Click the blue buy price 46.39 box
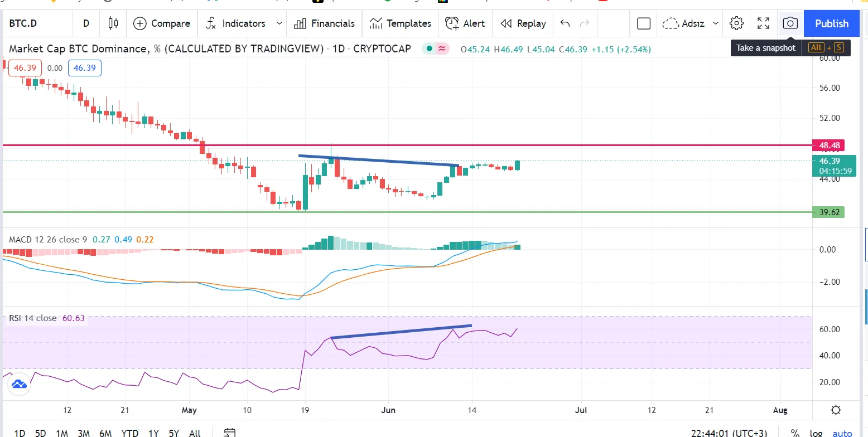 [84, 68]
